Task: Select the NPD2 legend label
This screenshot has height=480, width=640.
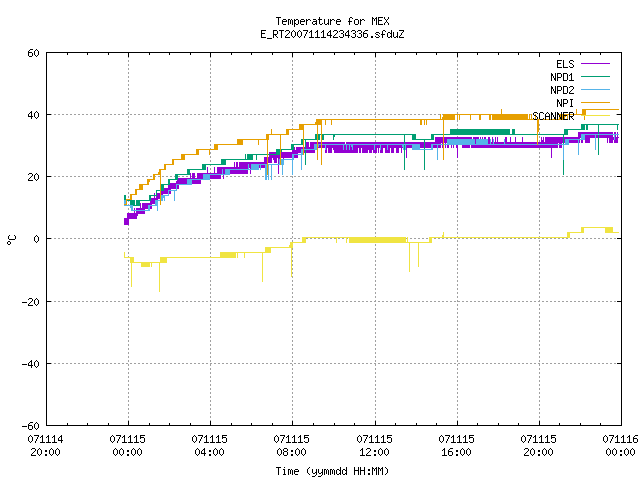Action: click(x=562, y=90)
